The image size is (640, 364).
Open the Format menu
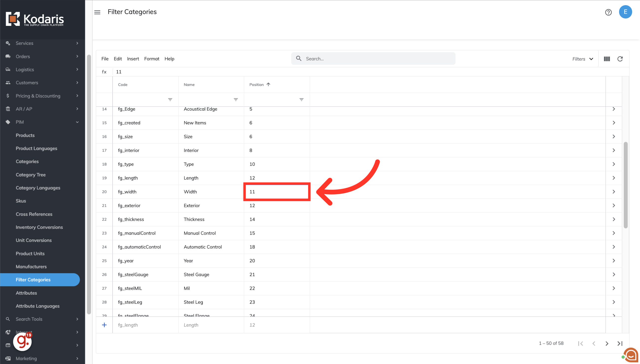pyautogui.click(x=152, y=59)
